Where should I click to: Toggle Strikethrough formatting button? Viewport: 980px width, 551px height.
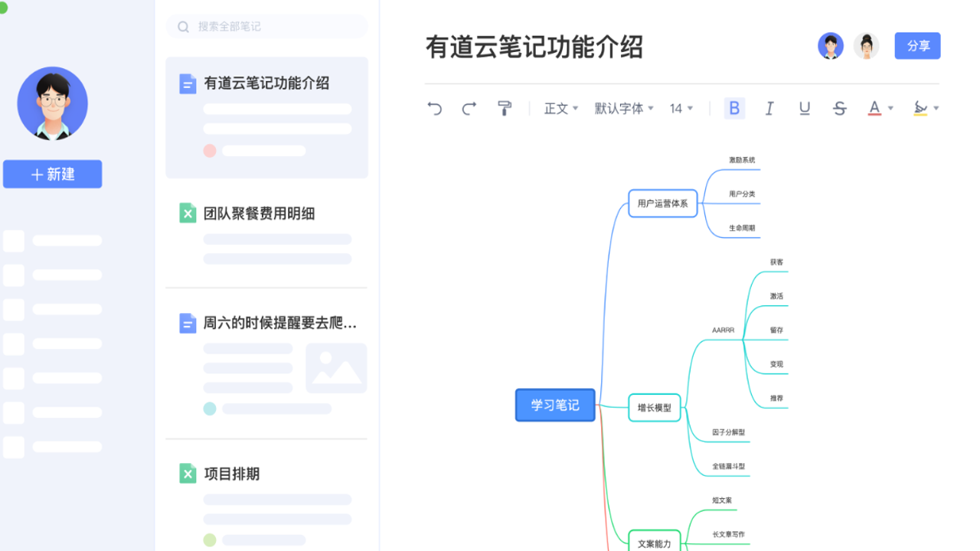point(840,109)
